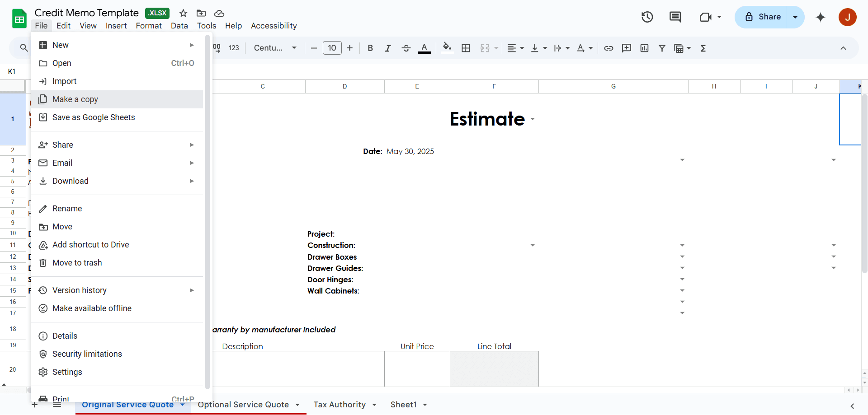Open text rotation dropdown

[585, 48]
